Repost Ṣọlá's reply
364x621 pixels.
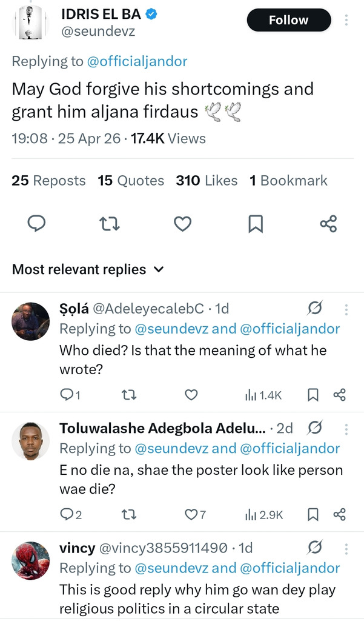(129, 395)
